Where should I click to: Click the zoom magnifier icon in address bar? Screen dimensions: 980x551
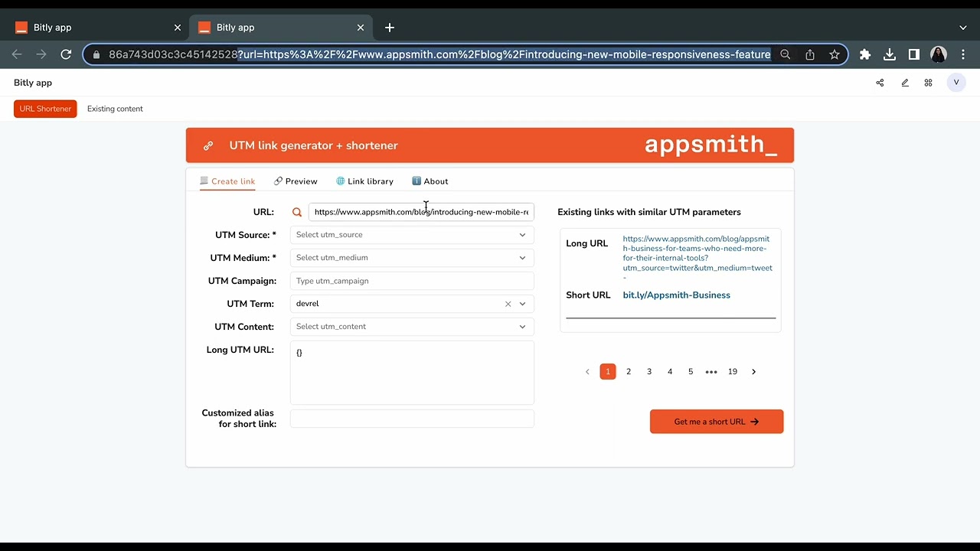point(785,54)
